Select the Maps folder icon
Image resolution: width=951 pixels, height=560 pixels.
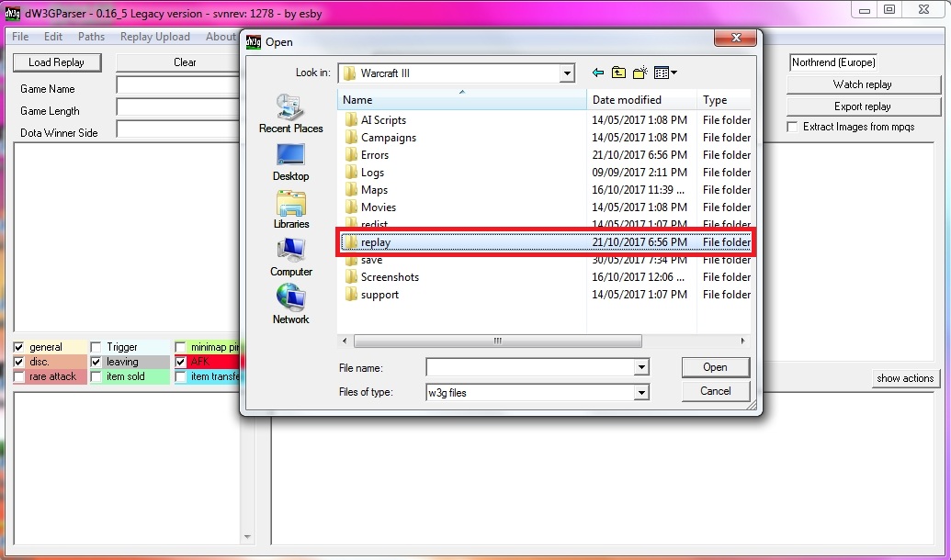351,190
